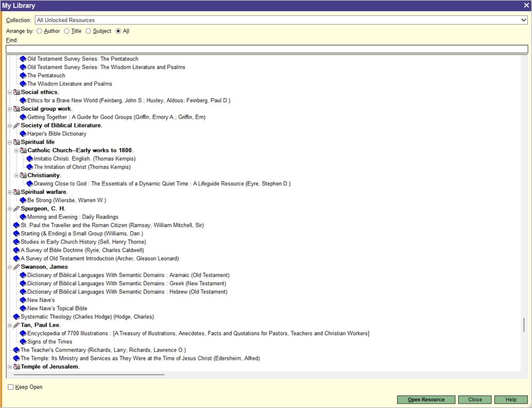Click the subject icon beside Spiritual life

[16, 142]
